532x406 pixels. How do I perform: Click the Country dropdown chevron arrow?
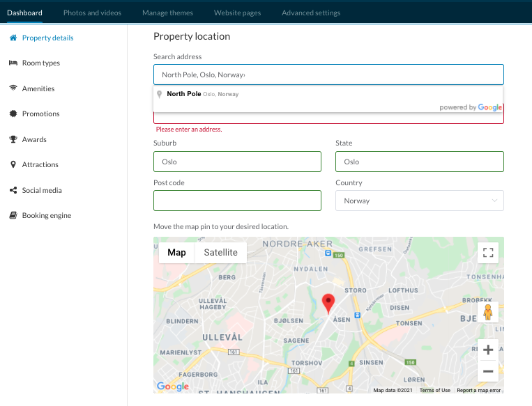pyautogui.click(x=494, y=201)
